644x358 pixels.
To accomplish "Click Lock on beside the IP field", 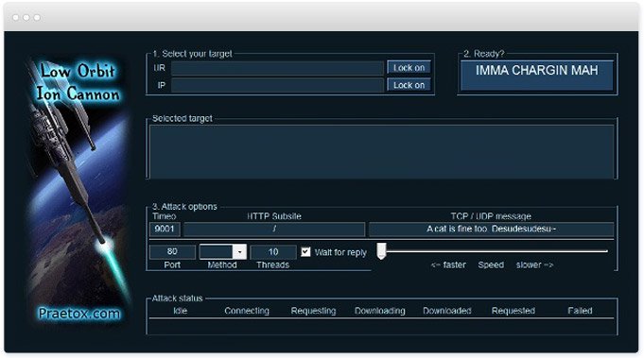I will click(x=409, y=85).
